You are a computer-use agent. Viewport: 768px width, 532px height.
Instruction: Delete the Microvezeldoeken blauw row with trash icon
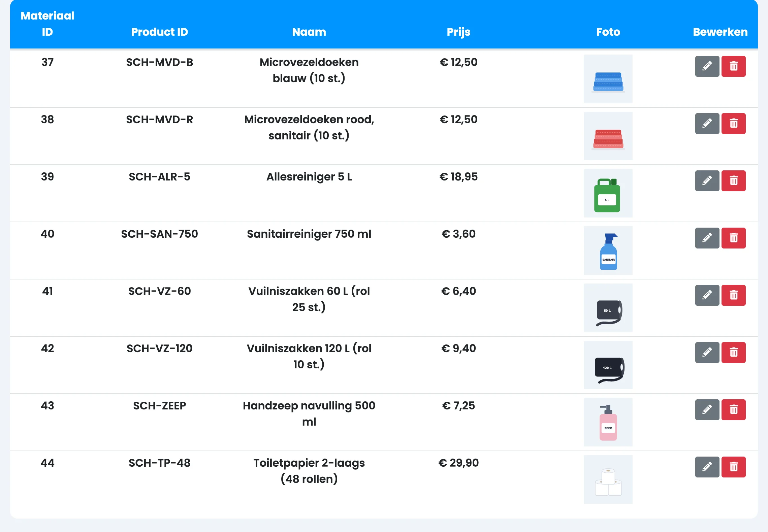[x=734, y=66]
